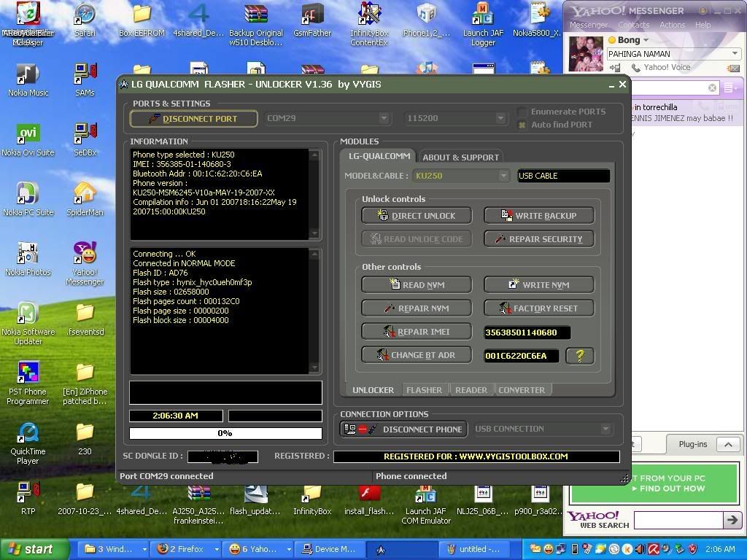This screenshot has width=747, height=560.
Task: Click the Bluetooth address field 001C6220C6EA
Action: click(521, 356)
